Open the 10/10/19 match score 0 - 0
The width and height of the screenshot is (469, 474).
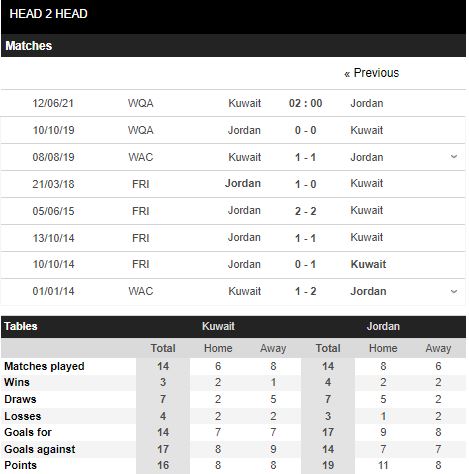(x=305, y=130)
